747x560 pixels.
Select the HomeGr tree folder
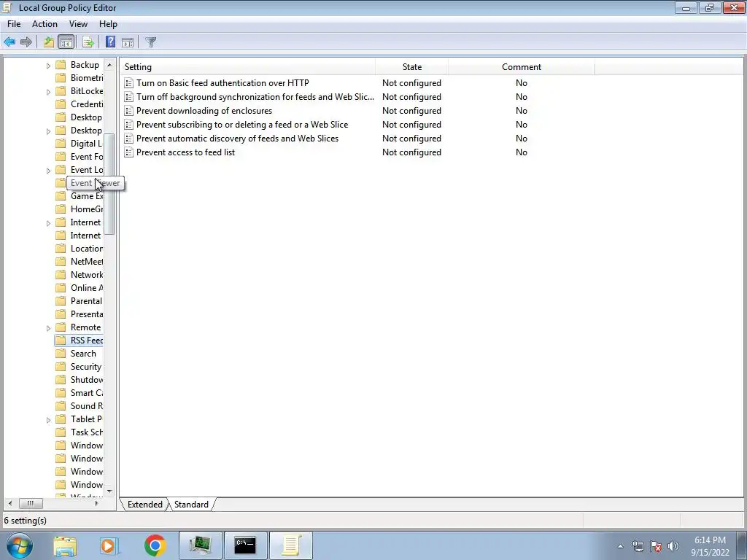pyautogui.click(x=87, y=209)
